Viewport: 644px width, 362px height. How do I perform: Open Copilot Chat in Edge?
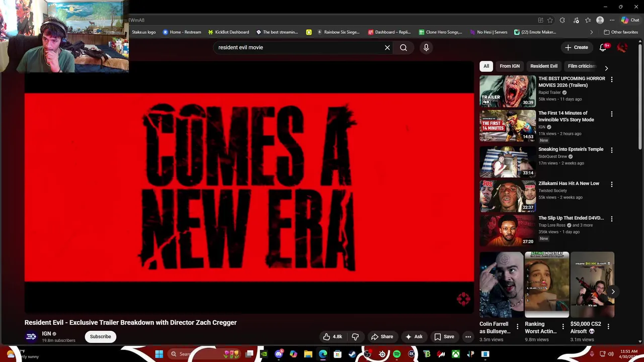pyautogui.click(x=630, y=20)
